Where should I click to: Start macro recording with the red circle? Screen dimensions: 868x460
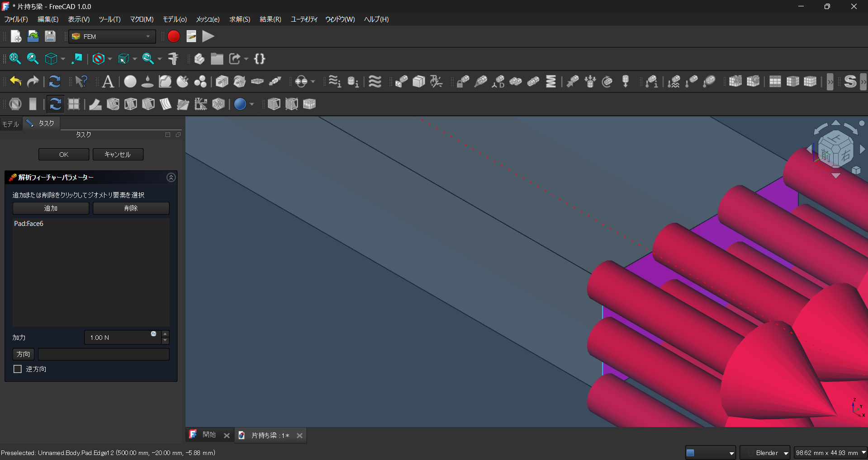tap(174, 36)
